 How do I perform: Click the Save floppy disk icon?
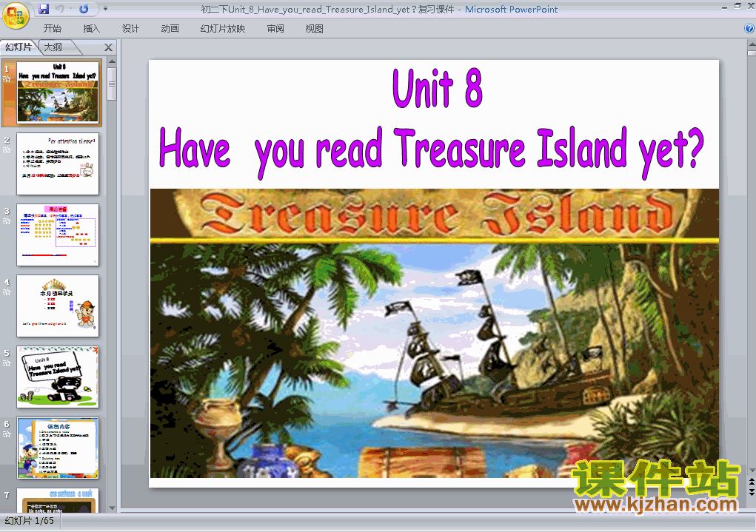click(x=44, y=9)
